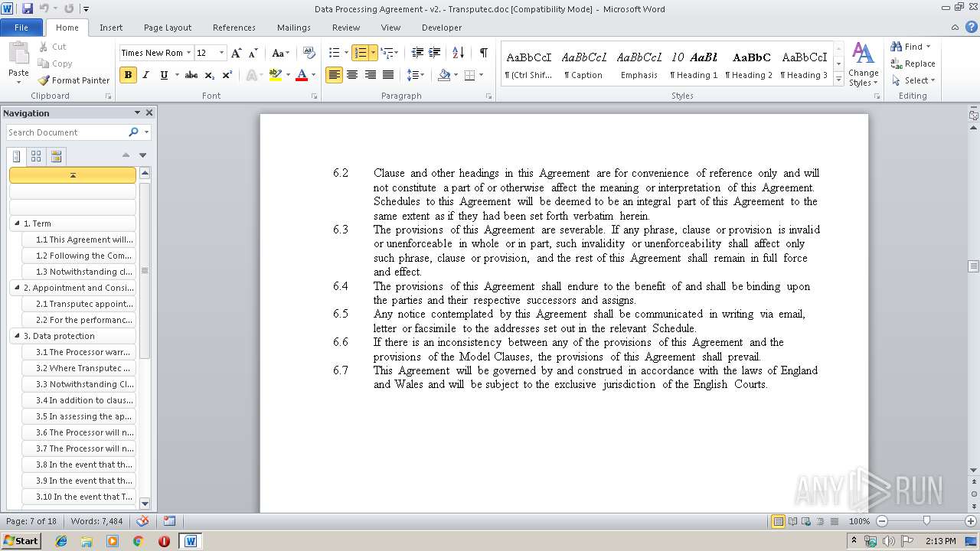Image resolution: width=980 pixels, height=551 pixels.
Task: Open font name dropdown
Action: (x=188, y=53)
